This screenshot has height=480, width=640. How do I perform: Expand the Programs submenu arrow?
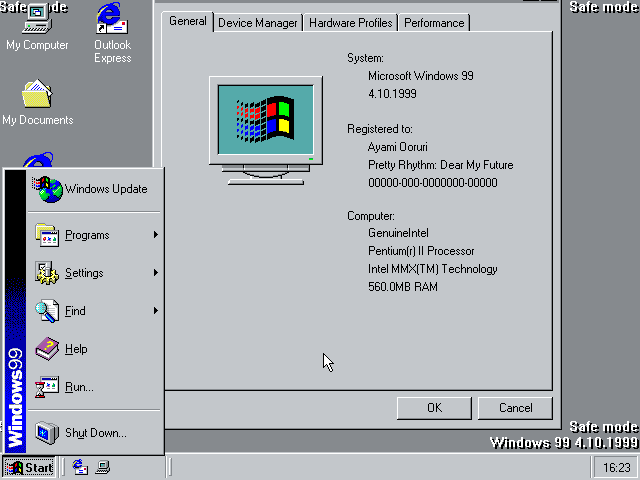156,235
